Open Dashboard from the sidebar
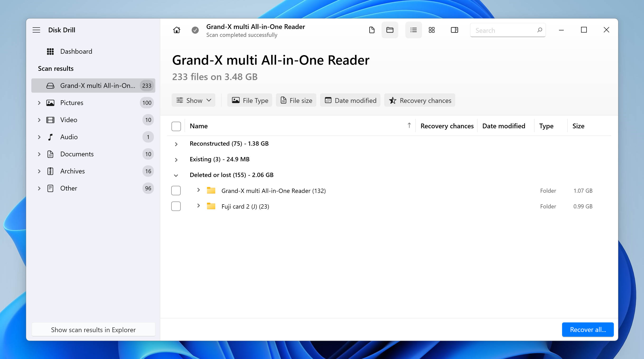The image size is (644, 359). [x=76, y=52]
